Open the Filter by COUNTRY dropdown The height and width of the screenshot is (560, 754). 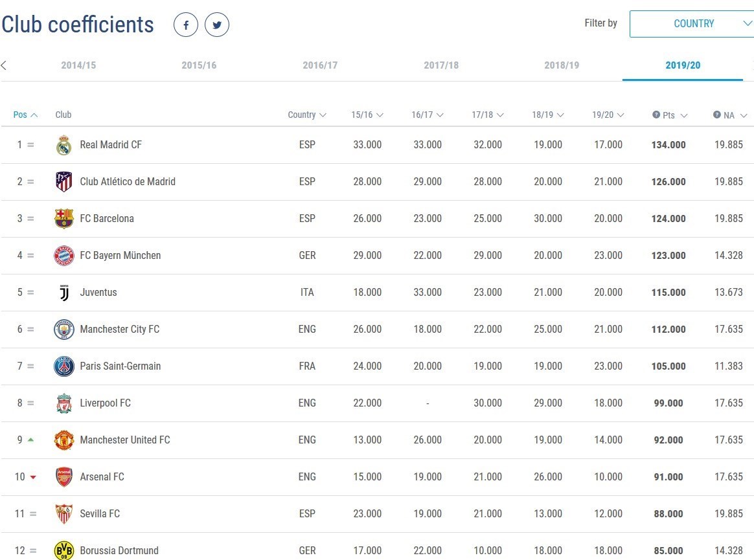[693, 23]
